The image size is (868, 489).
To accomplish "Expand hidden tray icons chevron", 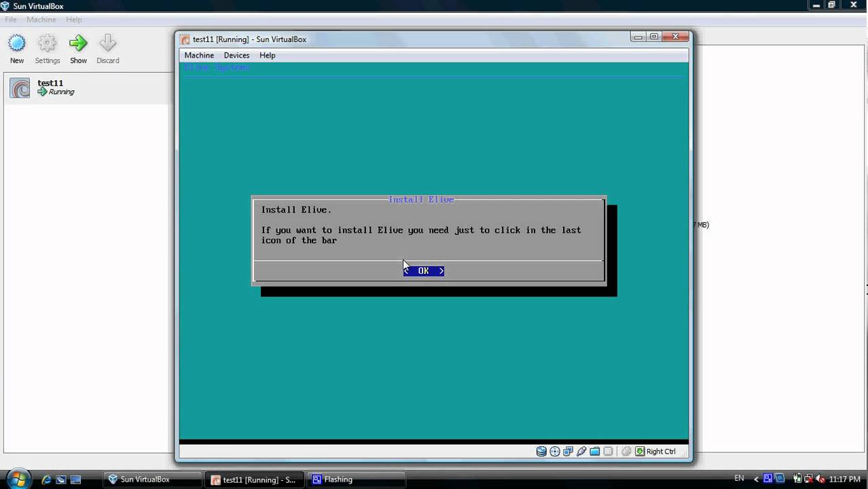I will click(757, 479).
